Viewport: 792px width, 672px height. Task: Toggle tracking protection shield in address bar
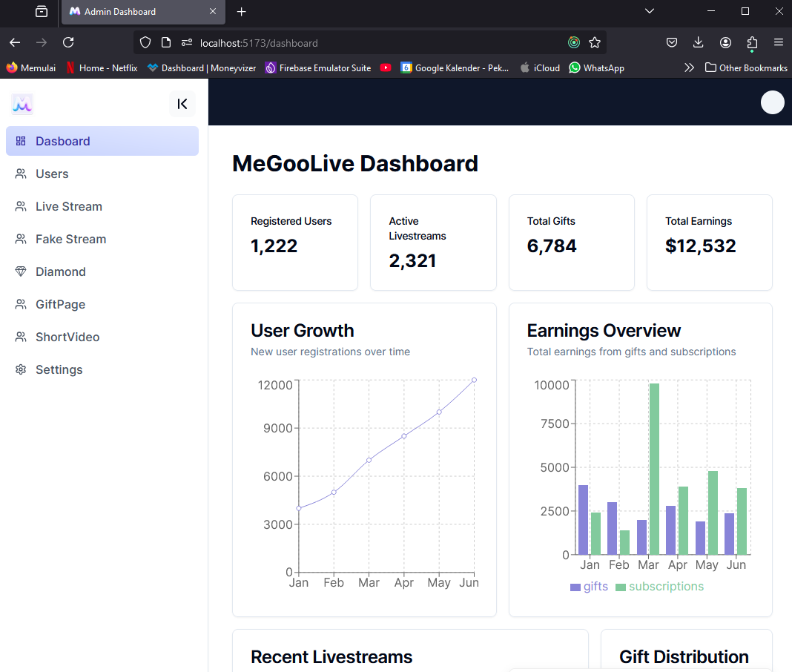click(x=145, y=42)
